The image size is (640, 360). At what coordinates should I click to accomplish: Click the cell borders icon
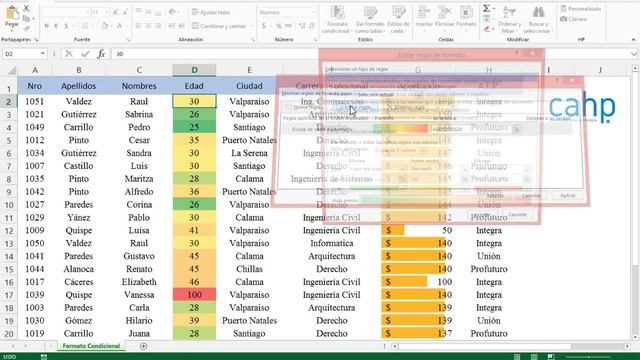click(85, 26)
